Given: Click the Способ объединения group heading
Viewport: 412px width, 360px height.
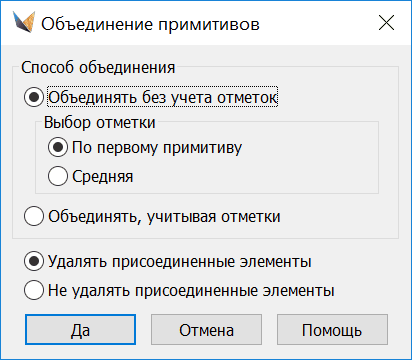Looking at the screenshot, I should point(98,68).
